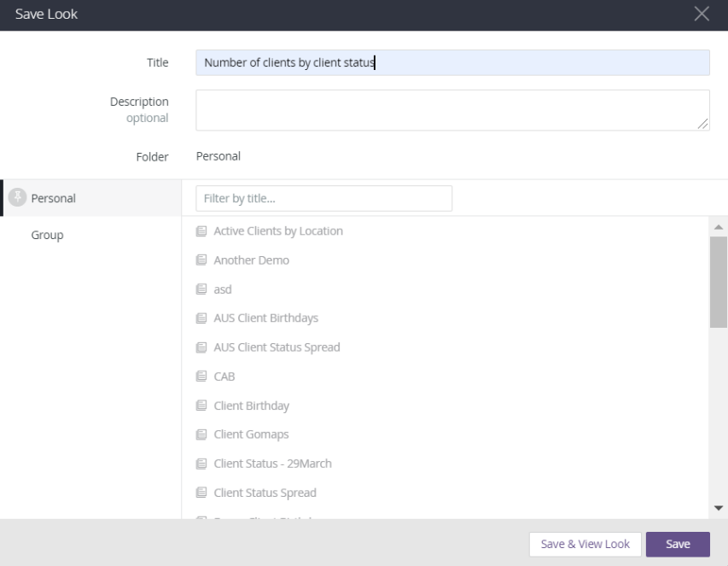Select the AUS Client Status Spread look
Image resolution: width=728 pixels, height=566 pixels.
pyautogui.click(x=277, y=347)
